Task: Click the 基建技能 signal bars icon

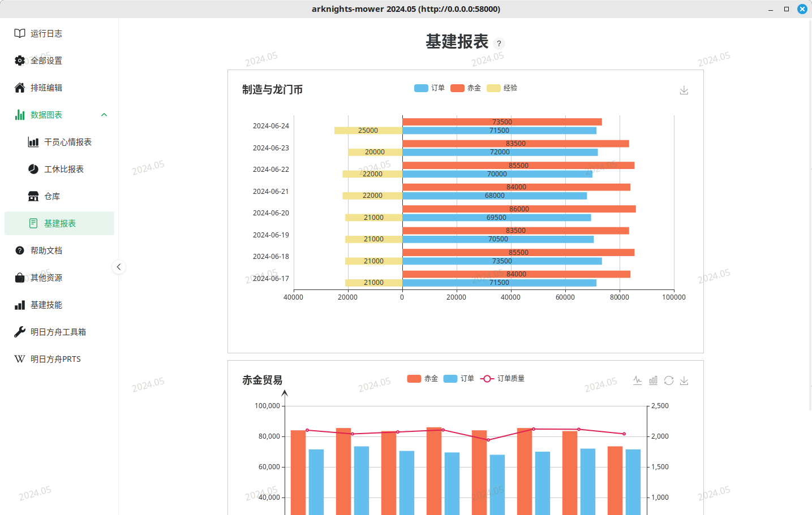Action: [20, 305]
